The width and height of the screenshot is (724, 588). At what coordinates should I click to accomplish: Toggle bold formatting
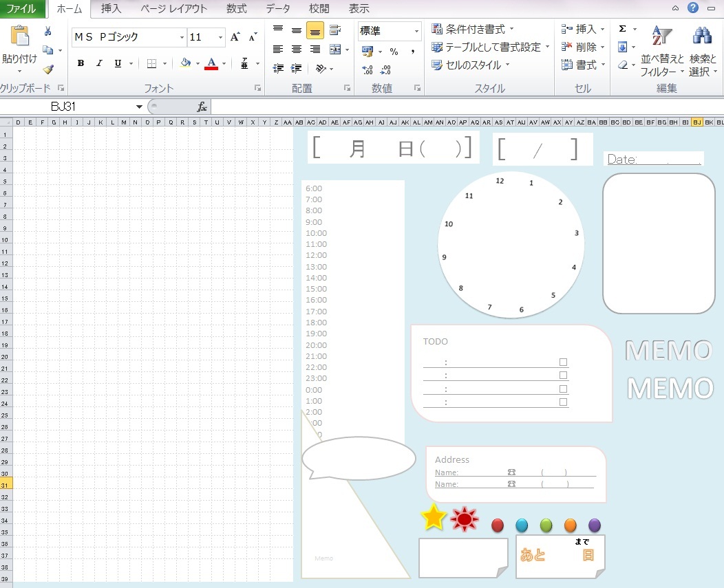(x=81, y=63)
